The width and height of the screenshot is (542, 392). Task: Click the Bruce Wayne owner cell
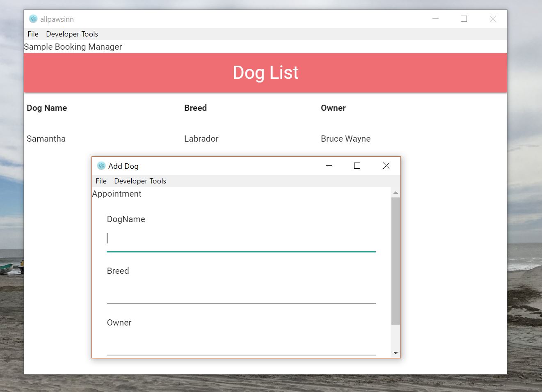(x=345, y=139)
